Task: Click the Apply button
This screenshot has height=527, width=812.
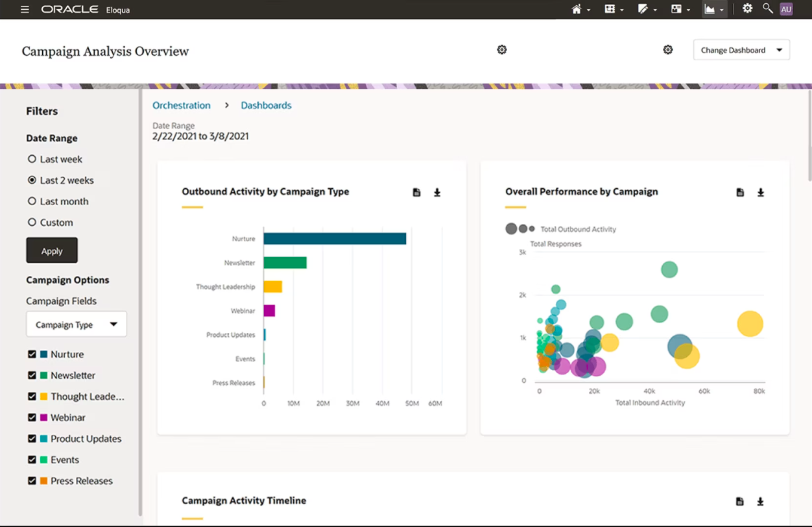Action: (52, 251)
